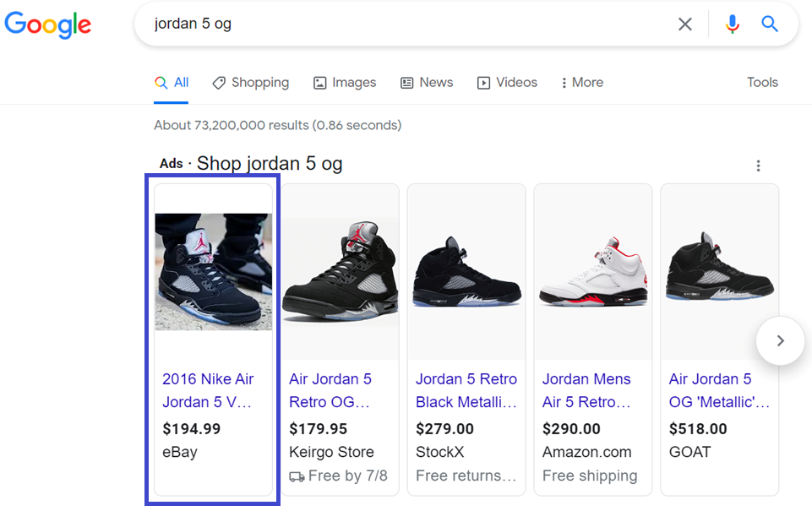Clear the search query using the X icon
The image size is (812, 511).
click(x=685, y=24)
